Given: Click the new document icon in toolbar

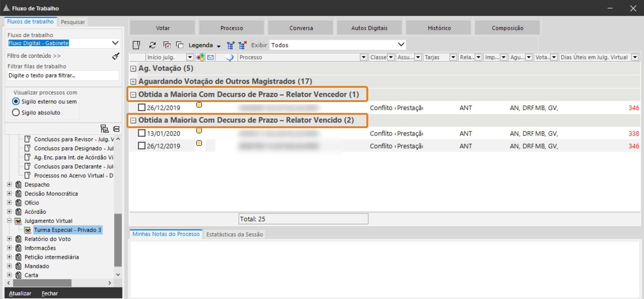Looking at the screenshot, I should pos(136,45).
